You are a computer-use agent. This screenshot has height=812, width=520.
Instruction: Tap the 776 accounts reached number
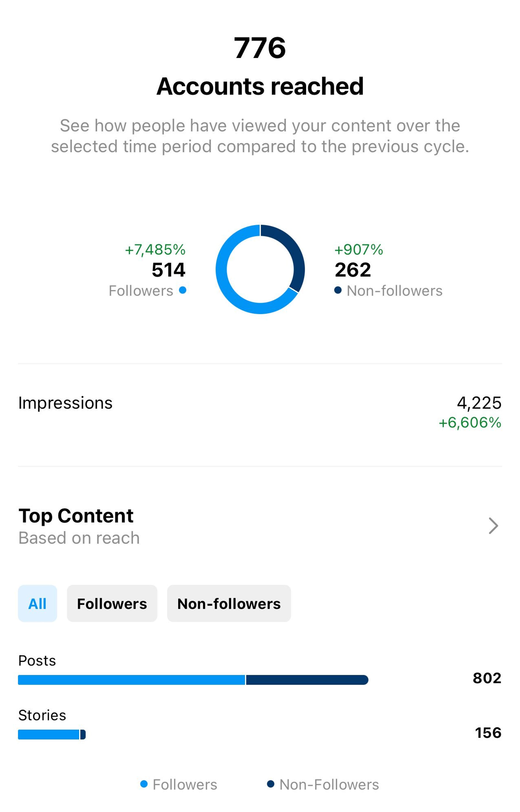point(260,48)
